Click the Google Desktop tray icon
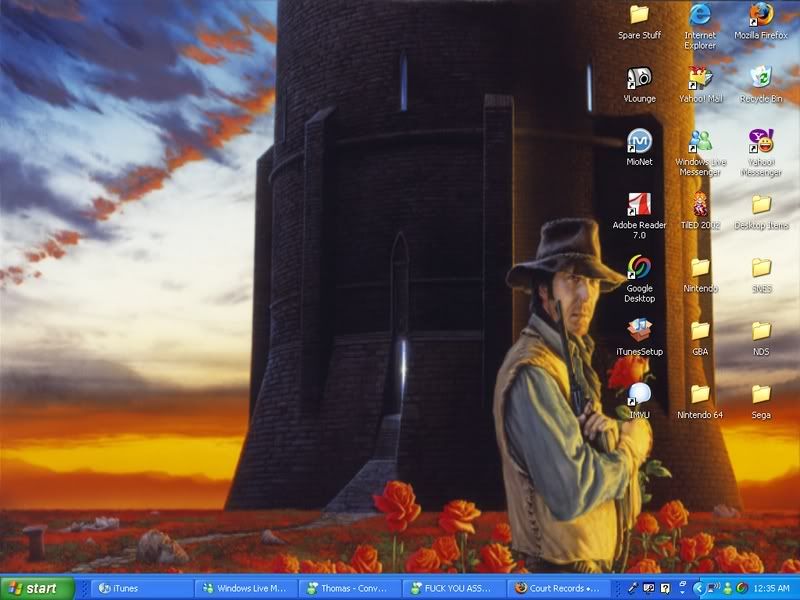 click(x=741, y=588)
